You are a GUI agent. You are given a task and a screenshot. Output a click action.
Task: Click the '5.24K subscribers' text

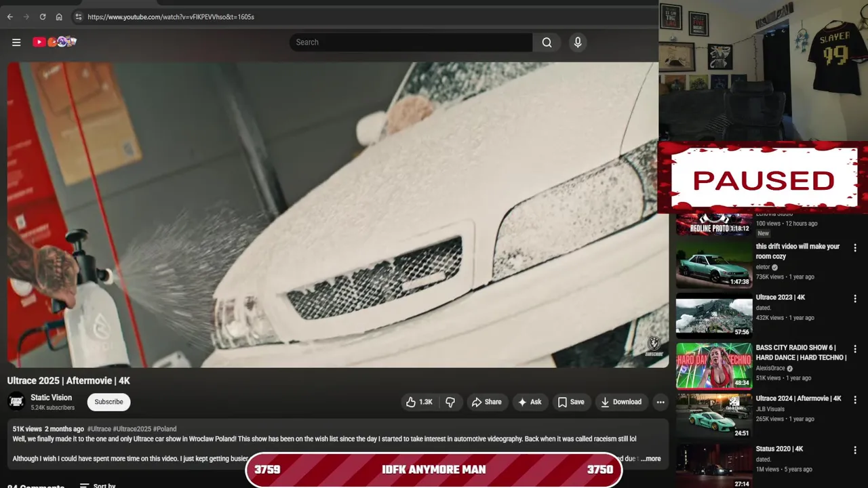tap(52, 407)
